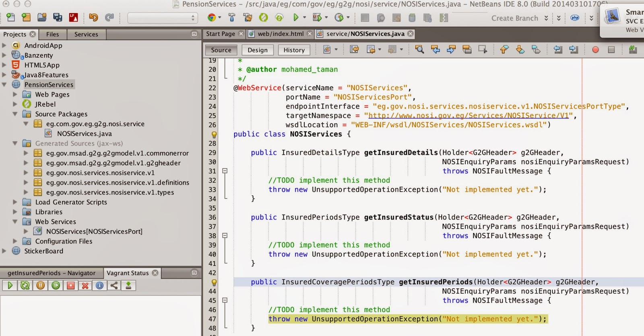Run the project with green play icon

tap(296, 17)
